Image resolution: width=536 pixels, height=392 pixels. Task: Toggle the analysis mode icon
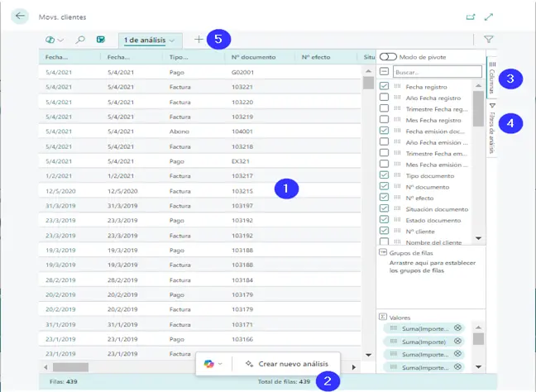101,40
